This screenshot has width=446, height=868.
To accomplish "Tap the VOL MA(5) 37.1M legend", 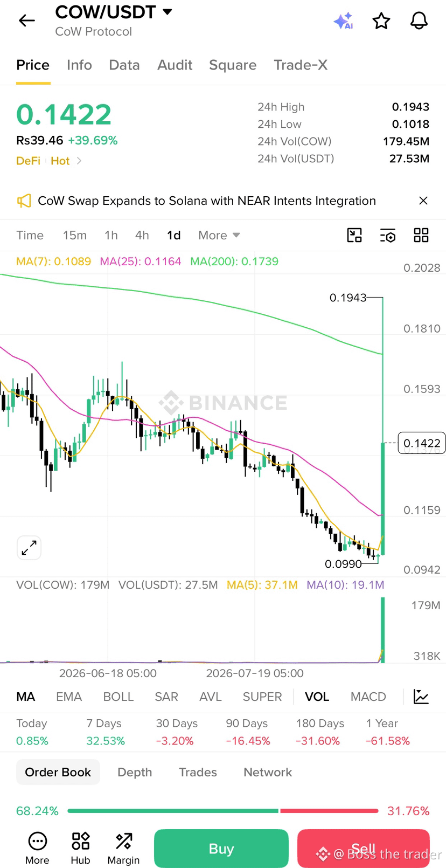I will pyautogui.click(x=262, y=585).
